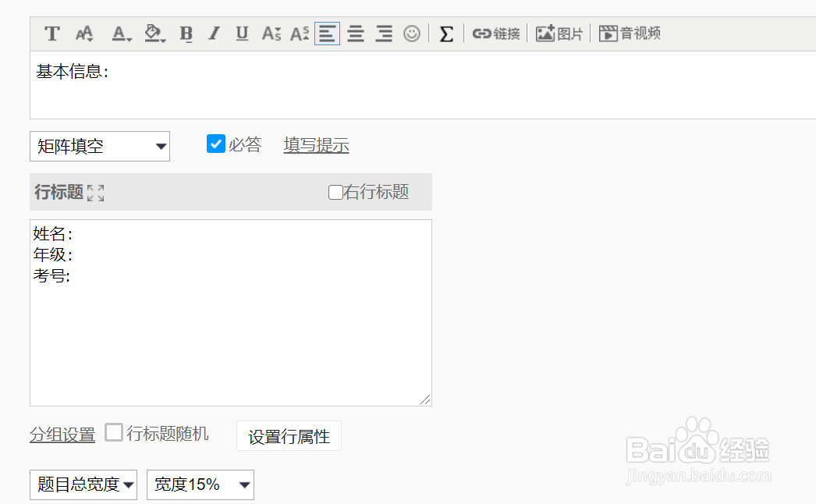Open the font color A icon
Image resolution: width=816 pixels, height=504 pixels.
coord(121,34)
